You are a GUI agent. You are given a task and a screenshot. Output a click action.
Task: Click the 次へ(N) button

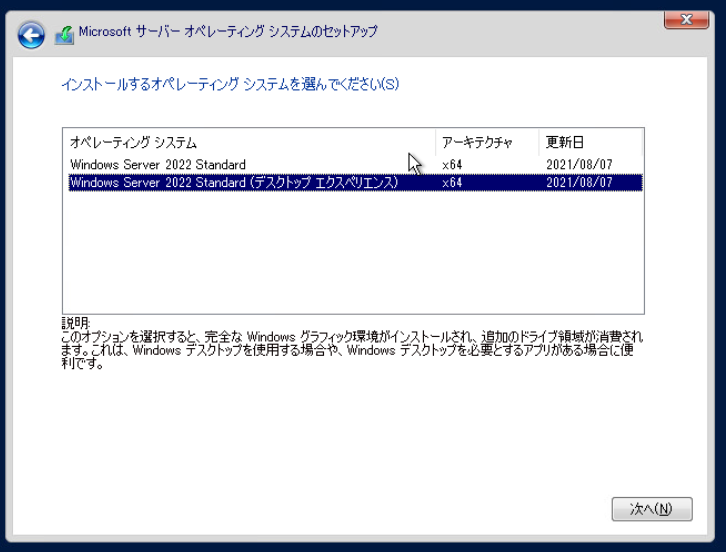pyautogui.click(x=652, y=509)
